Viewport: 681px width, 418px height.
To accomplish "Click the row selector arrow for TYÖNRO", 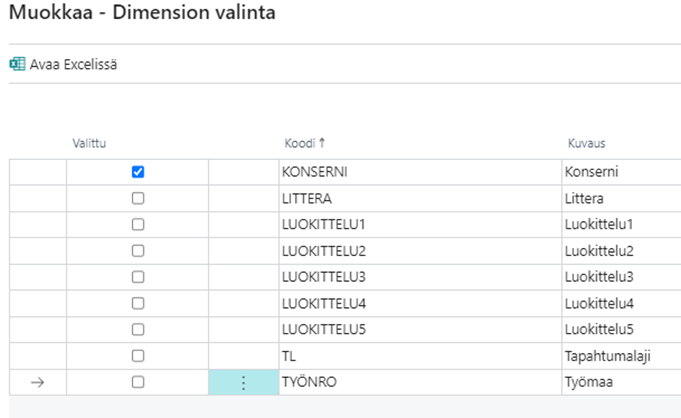I will 38,381.
